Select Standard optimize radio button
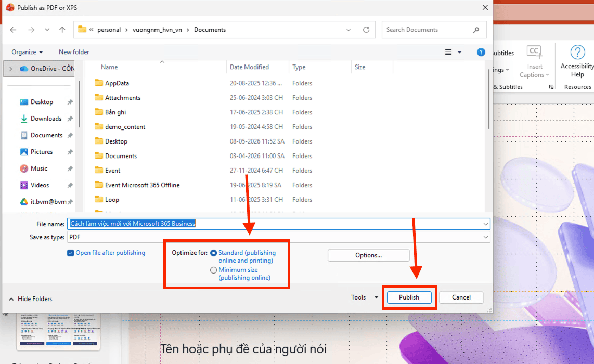Viewport: 594px width, 364px height. 214,253
